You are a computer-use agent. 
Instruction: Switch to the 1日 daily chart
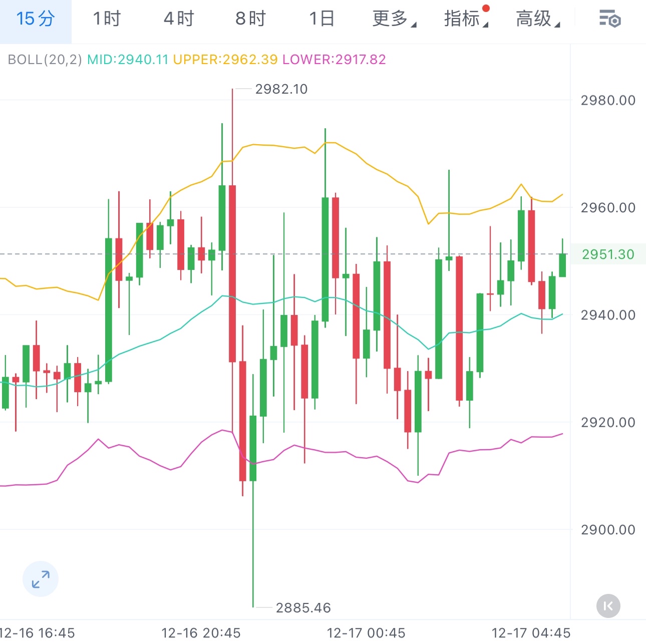click(x=321, y=19)
